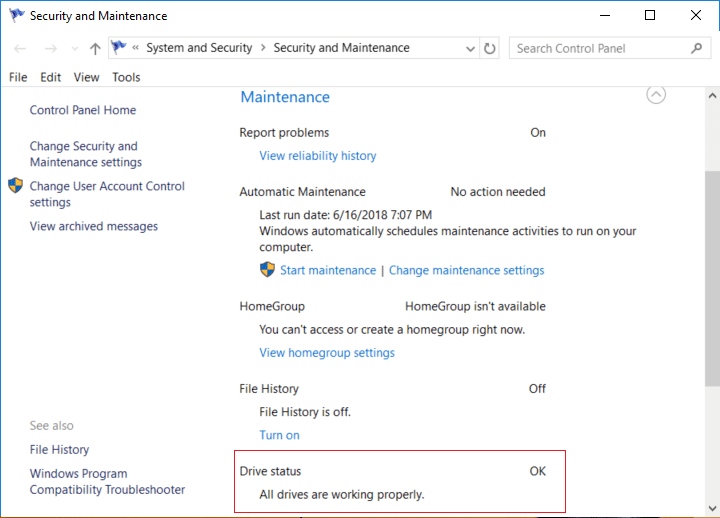720x518 pixels.
Task: Click the HomeGroup label
Action: [x=272, y=306]
